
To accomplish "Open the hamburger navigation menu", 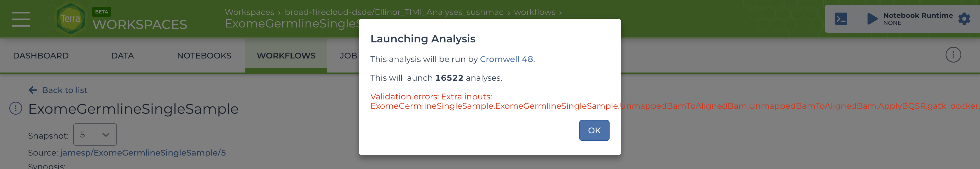I will (x=21, y=19).
